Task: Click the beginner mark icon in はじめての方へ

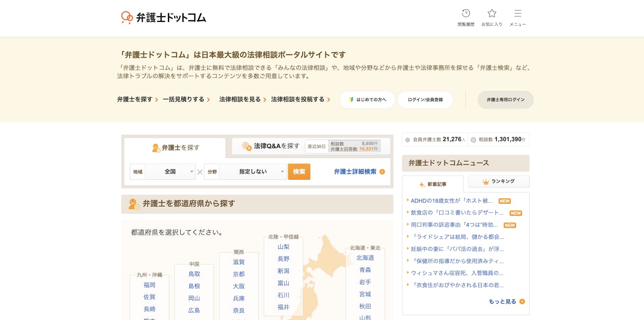Action: [351, 100]
